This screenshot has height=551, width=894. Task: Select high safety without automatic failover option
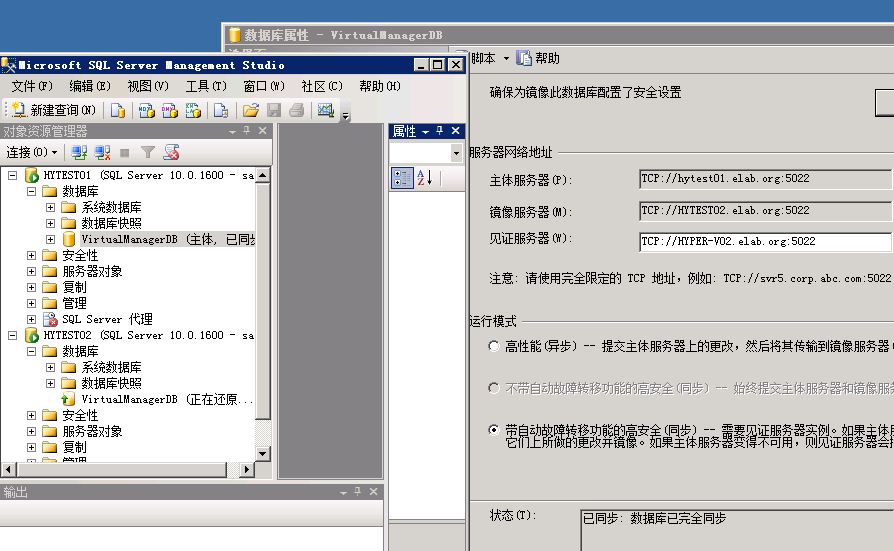pos(494,388)
